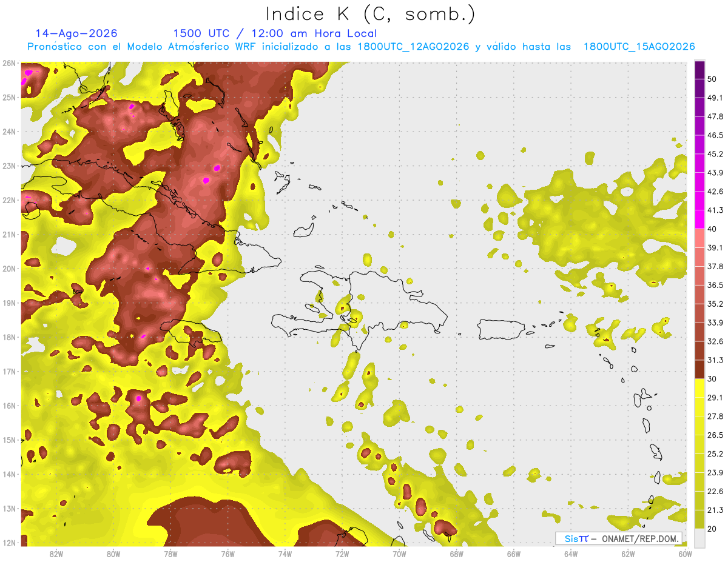This screenshot has height=562, width=728.
Task: Click the colorbar value '33.9'
Action: 715,323
